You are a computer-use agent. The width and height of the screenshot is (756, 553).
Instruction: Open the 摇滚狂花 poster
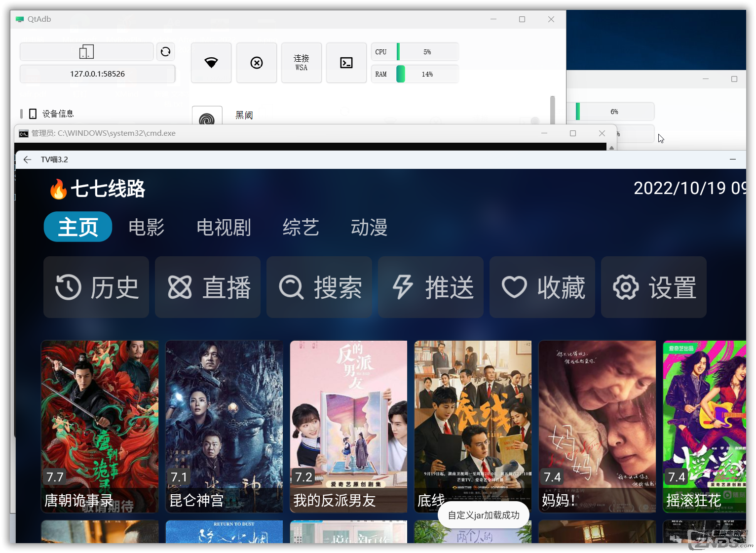(x=705, y=426)
